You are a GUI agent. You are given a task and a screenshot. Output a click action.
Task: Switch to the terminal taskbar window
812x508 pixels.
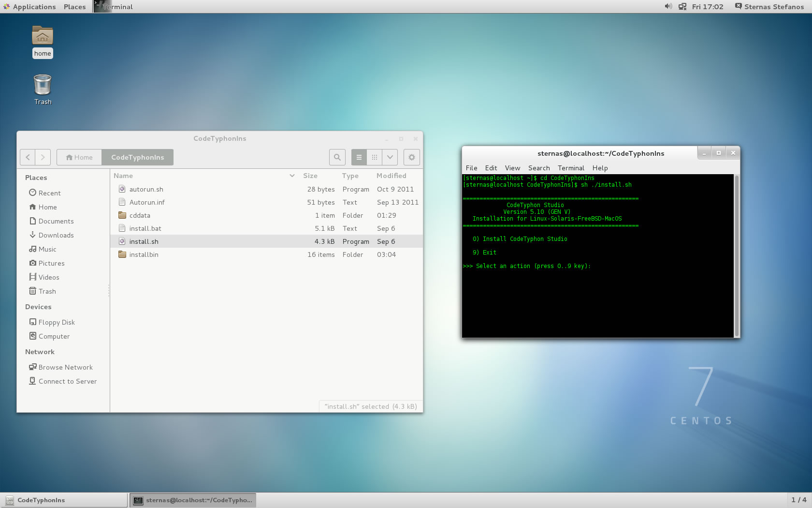click(x=193, y=500)
